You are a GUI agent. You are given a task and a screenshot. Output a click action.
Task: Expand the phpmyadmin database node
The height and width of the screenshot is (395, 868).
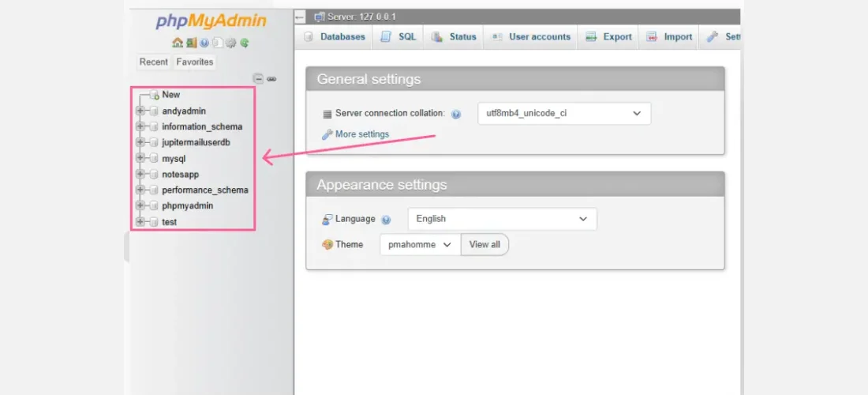(x=140, y=206)
